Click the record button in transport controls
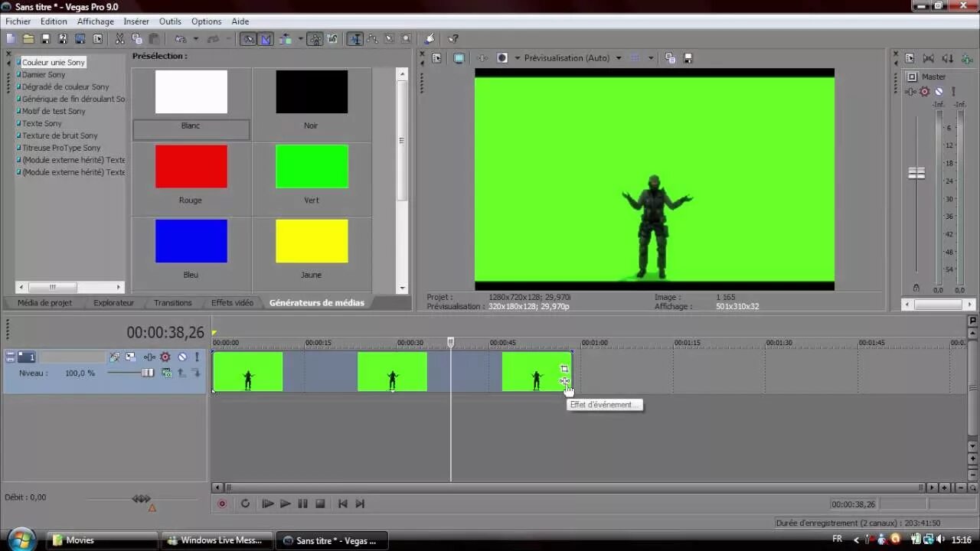The height and width of the screenshot is (551, 980). (222, 504)
